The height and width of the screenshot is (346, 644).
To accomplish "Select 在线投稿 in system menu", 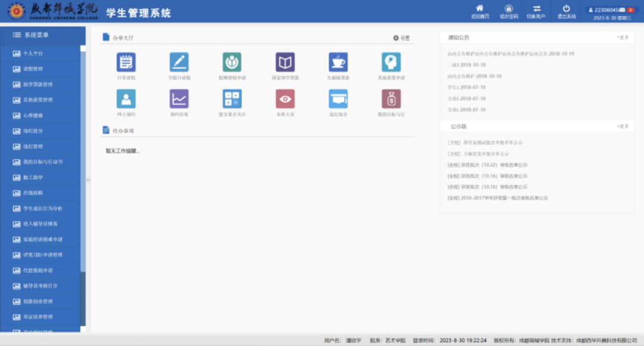I will pyautogui.click(x=41, y=193).
